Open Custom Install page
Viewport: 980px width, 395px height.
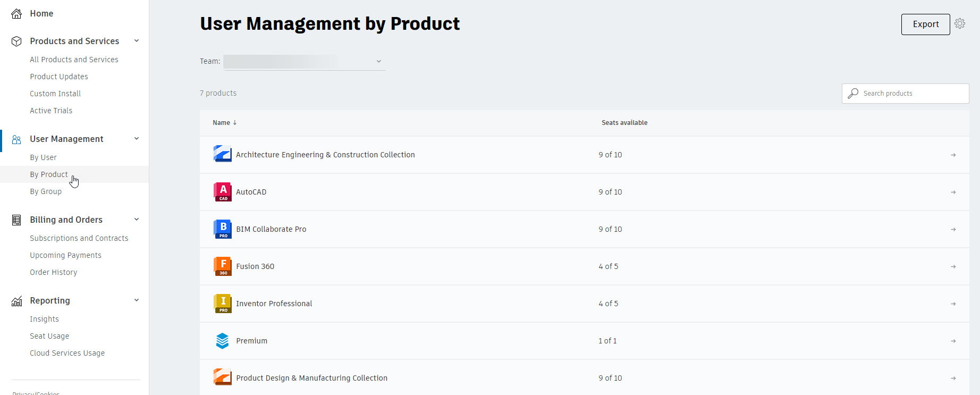tap(55, 94)
